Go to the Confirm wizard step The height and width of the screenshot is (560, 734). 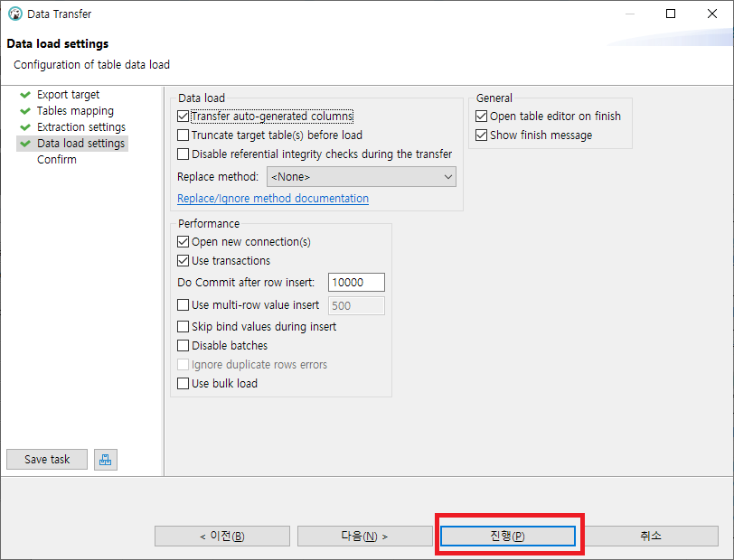pos(56,160)
